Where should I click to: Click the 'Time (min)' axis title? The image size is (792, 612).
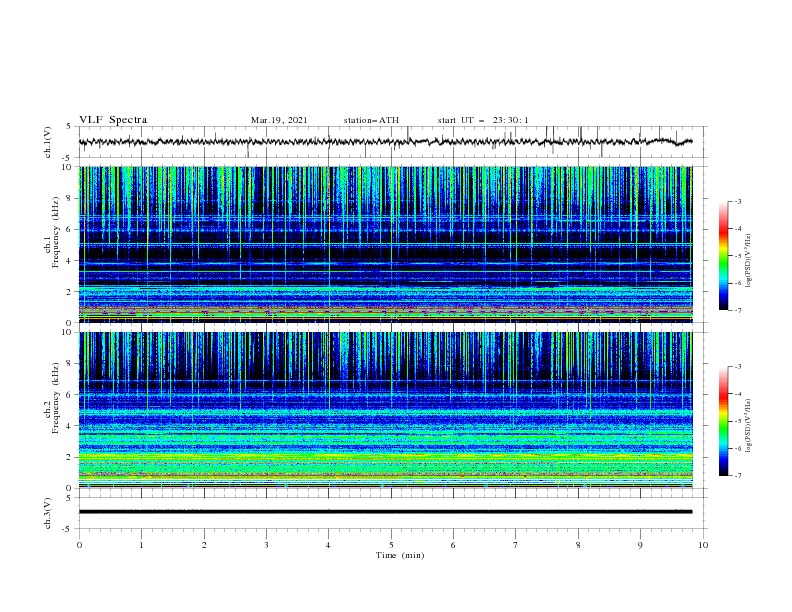point(400,555)
